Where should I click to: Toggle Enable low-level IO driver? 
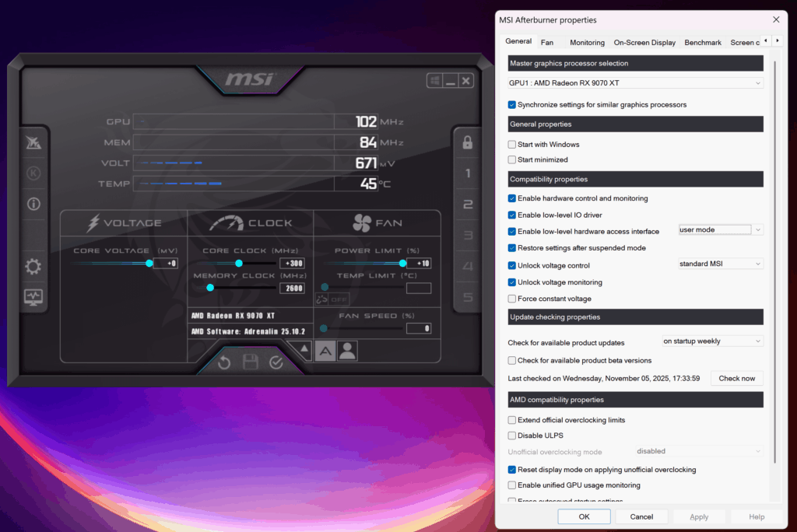coord(512,215)
